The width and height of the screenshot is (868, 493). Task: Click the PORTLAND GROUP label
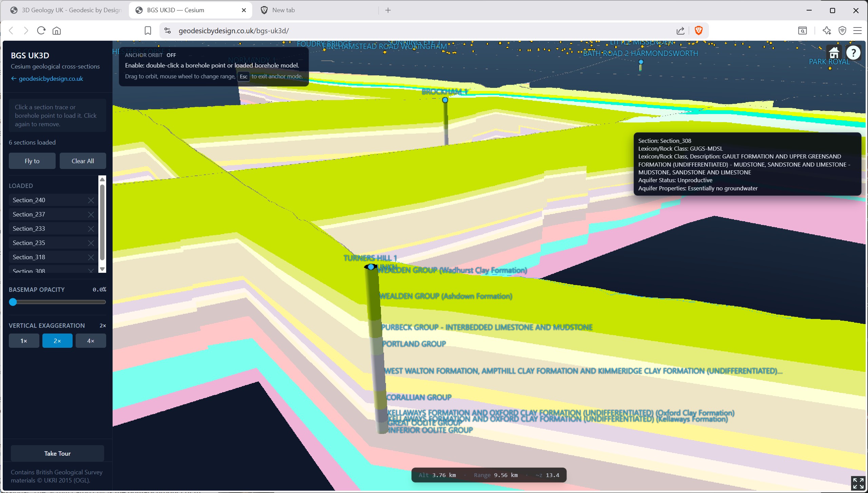click(414, 344)
